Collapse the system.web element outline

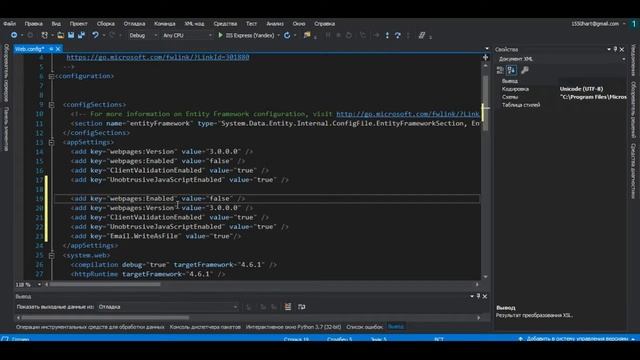tap(51, 256)
